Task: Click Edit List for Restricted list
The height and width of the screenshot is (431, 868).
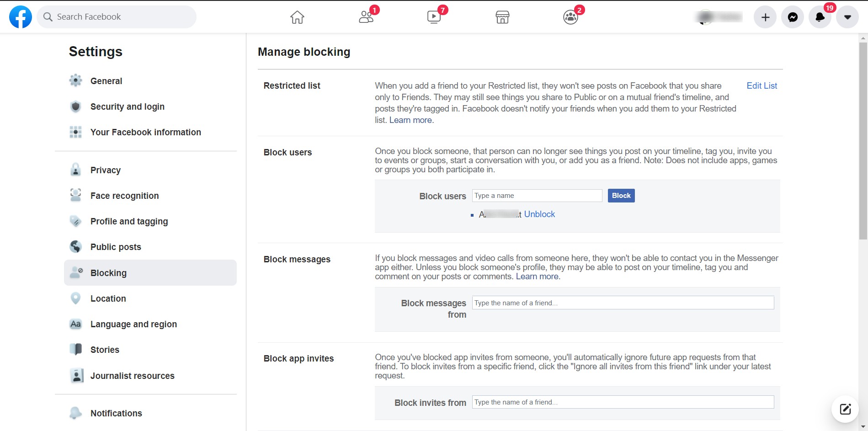Action: point(761,85)
